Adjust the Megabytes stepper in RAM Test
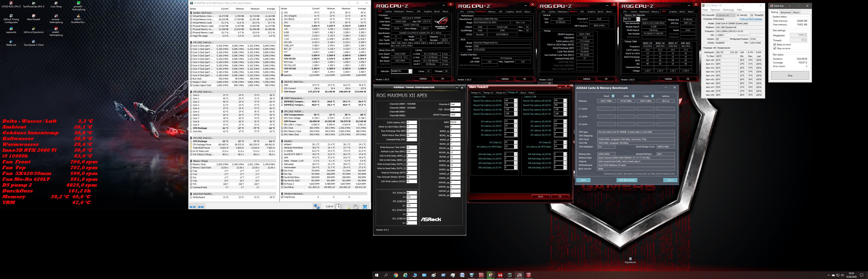Screen dimensions: 868x279 (805, 35)
